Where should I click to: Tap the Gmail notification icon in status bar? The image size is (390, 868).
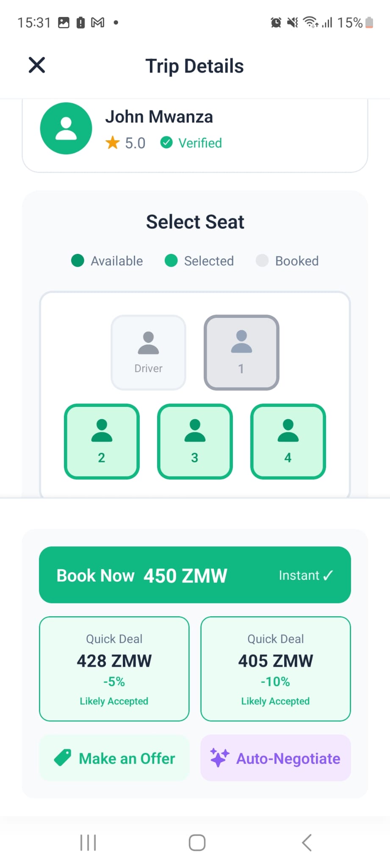click(98, 22)
